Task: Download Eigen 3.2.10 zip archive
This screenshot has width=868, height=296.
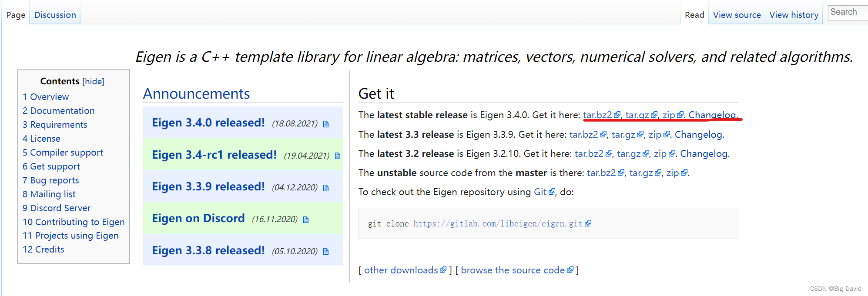Action: (664, 154)
